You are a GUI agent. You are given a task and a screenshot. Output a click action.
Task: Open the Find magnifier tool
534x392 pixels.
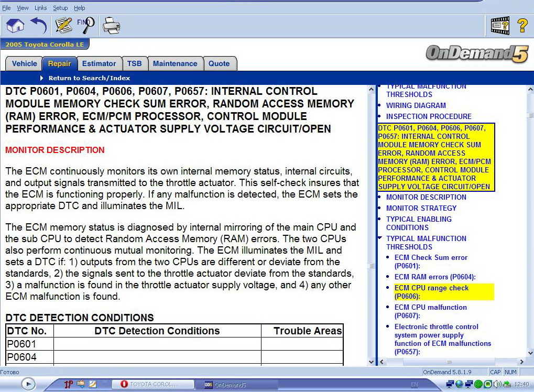(85, 26)
